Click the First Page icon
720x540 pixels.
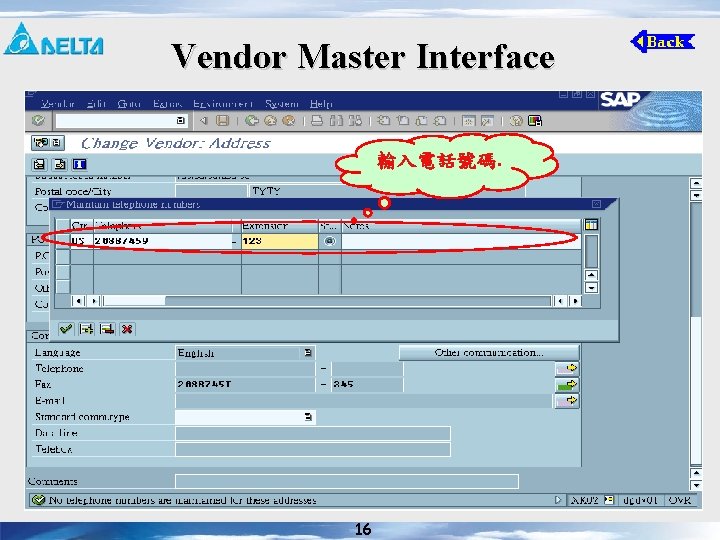[383, 121]
